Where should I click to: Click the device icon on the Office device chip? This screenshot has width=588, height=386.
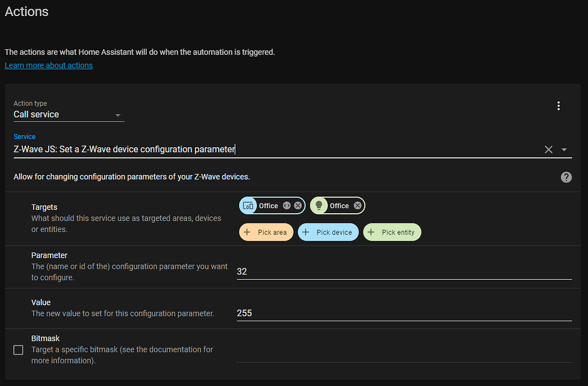click(248, 205)
